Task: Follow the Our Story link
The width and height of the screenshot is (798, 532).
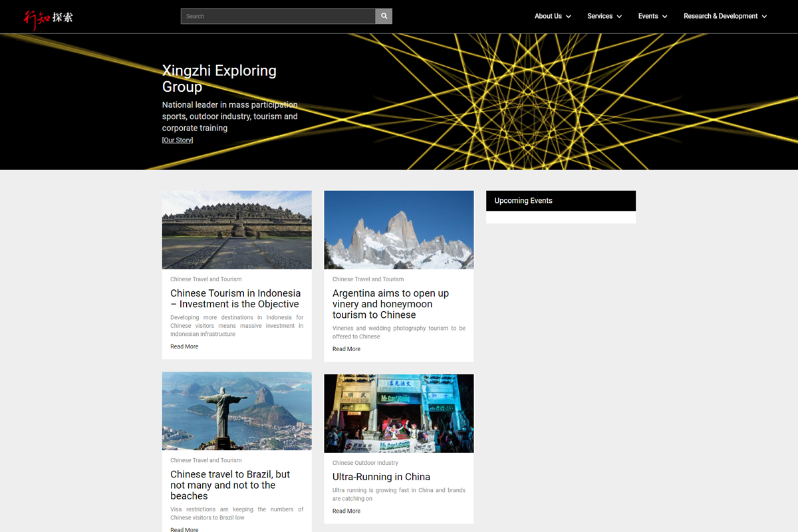Action: coord(178,140)
